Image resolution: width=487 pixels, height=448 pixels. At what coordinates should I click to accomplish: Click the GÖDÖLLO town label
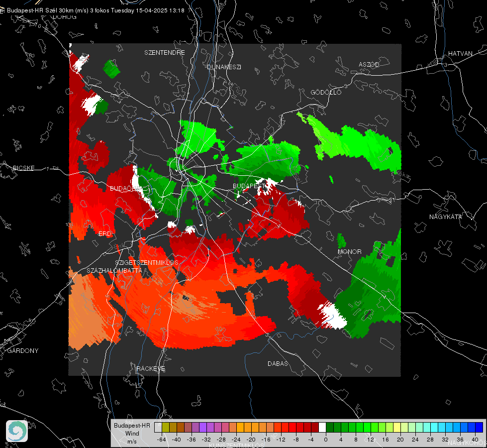[x=326, y=92]
